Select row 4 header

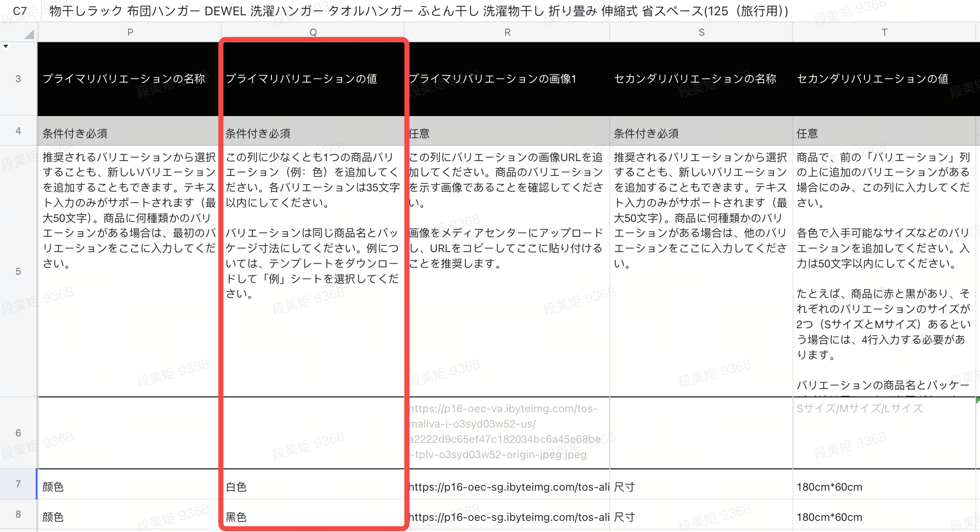(18, 131)
